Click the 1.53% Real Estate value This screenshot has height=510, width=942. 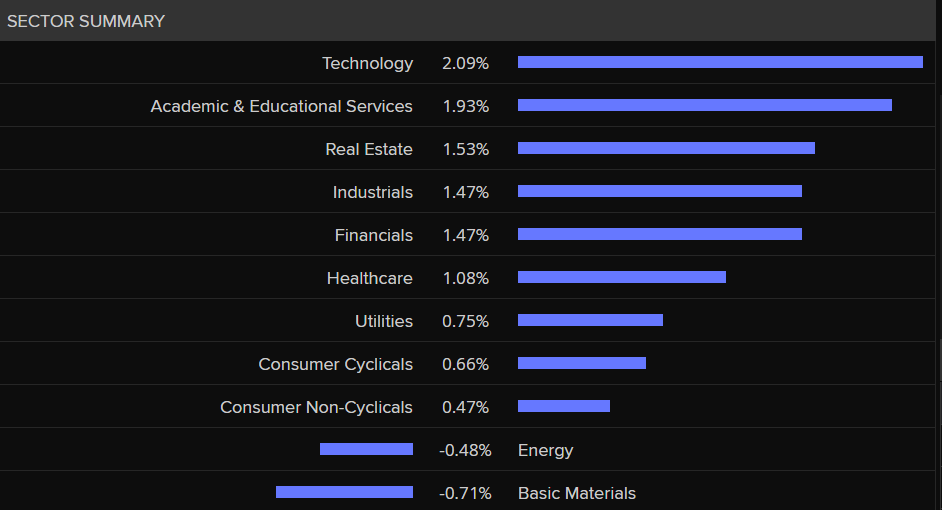click(x=465, y=149)
